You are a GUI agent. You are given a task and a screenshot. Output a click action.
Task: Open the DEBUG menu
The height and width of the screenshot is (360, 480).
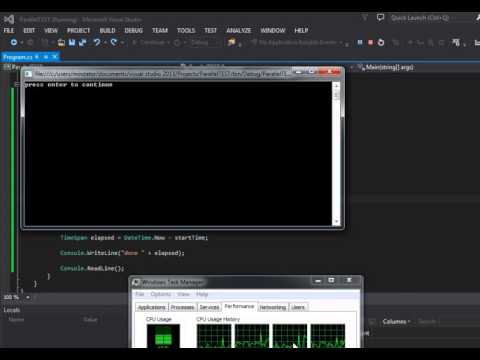tap(134, 30)
